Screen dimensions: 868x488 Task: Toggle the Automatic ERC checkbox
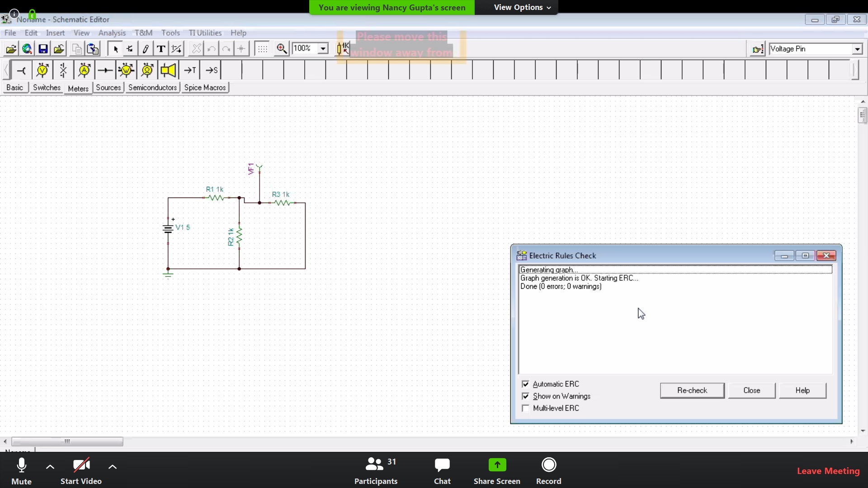[525, 384]
